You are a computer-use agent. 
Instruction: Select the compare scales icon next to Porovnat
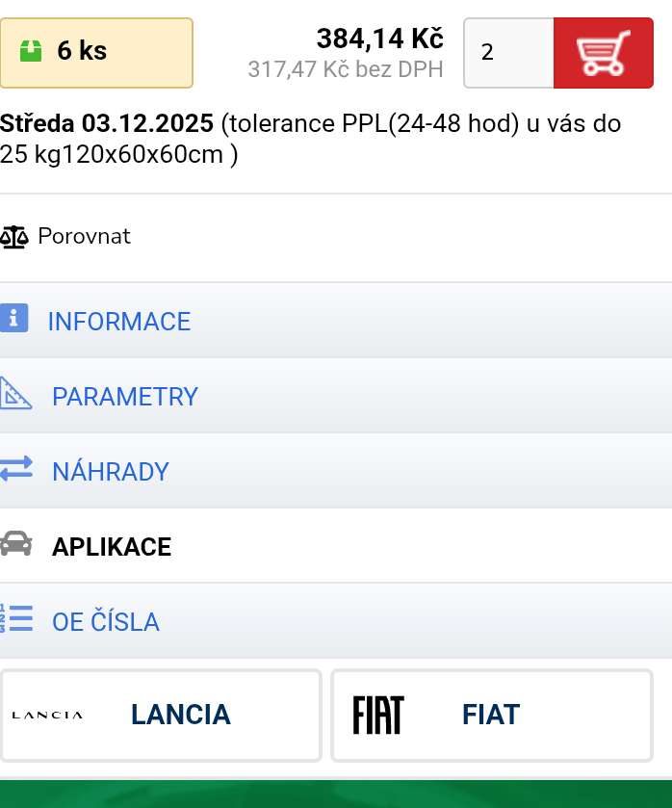click(15, 236)
